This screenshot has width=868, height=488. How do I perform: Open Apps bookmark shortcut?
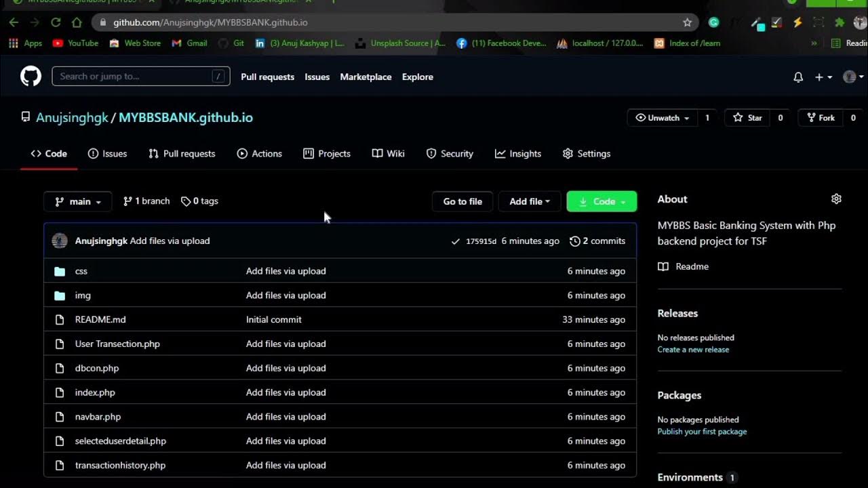point(25,43)
